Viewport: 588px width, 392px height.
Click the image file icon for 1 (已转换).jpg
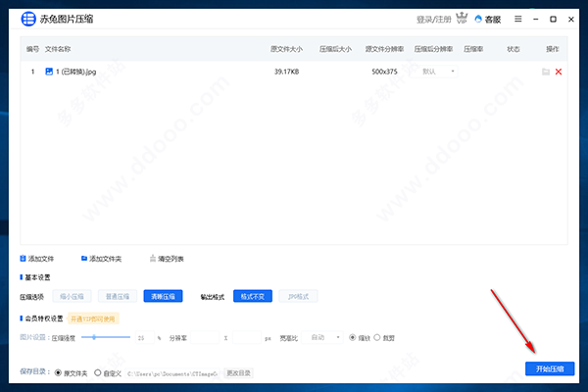coord(49,72)
